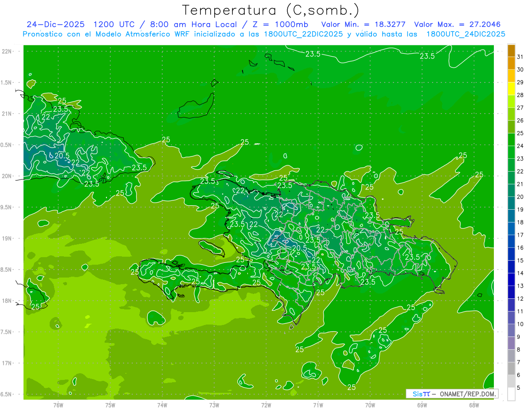
Task: Click the '20.5' contour label over eastern Cuba
Action: [62, 156]
